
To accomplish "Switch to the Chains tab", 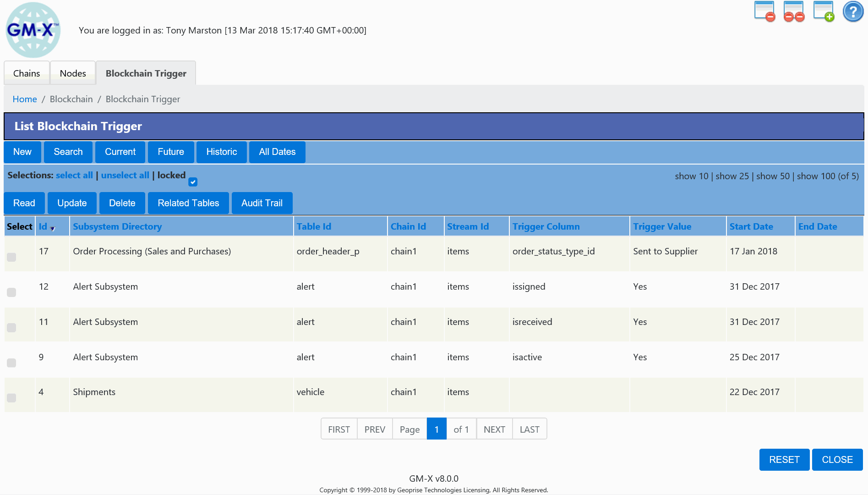I will 27,73.
